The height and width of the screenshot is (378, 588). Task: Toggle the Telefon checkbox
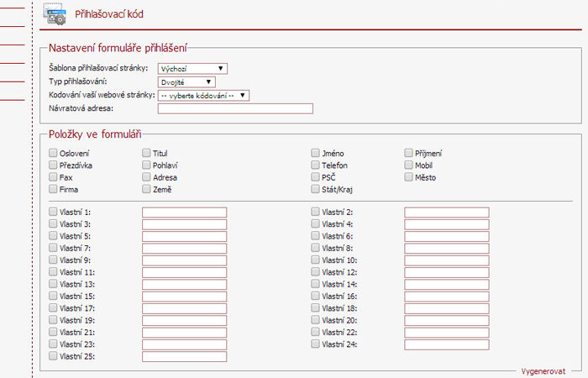315,165
